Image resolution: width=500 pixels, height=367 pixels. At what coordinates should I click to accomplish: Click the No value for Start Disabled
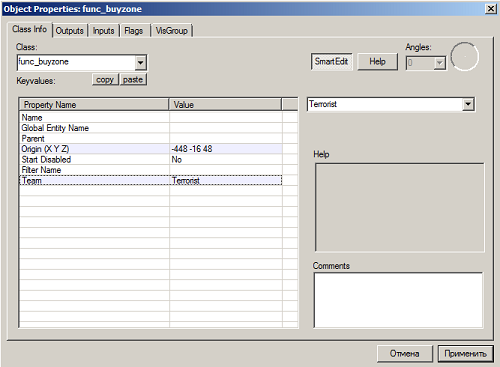pyautogui.click(x=177, y=160)
